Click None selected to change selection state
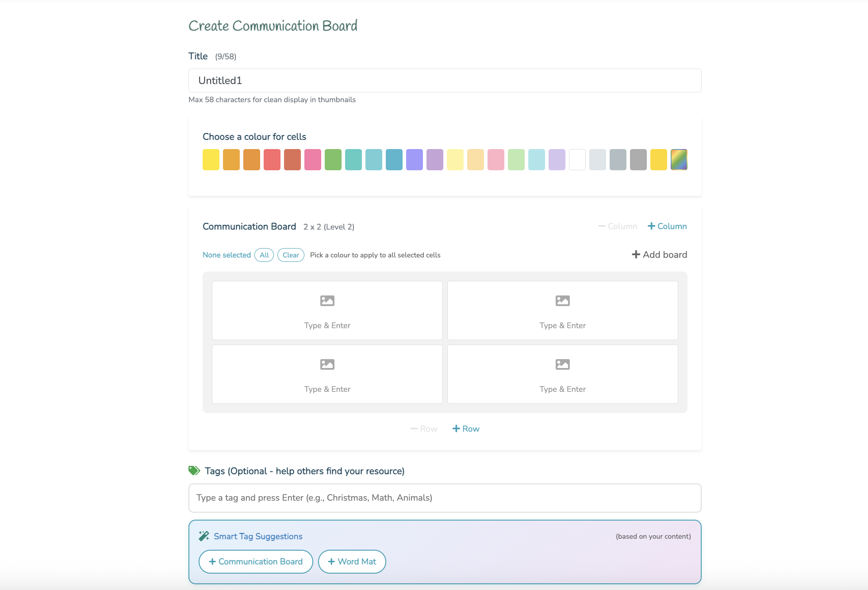This screenshot has height=590, width=868. tap(226, 255)
